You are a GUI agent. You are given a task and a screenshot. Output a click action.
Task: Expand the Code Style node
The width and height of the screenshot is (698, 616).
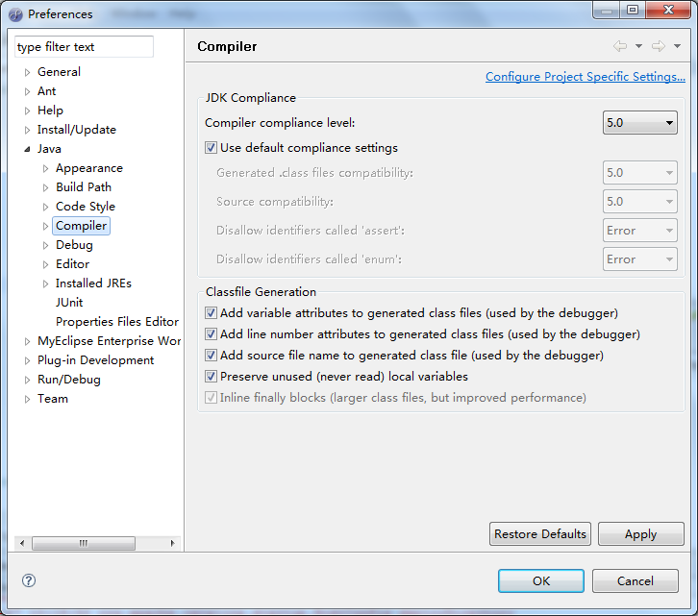point(45,207)
